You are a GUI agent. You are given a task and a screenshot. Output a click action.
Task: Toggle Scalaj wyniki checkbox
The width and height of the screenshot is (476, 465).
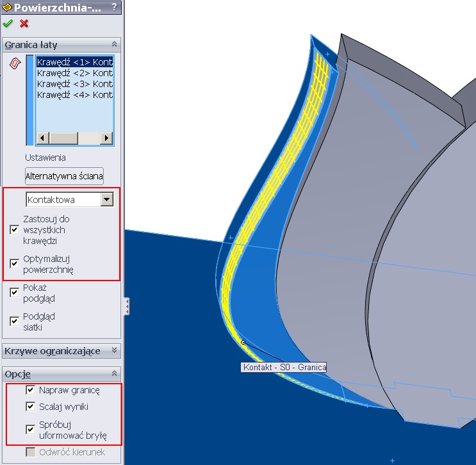30,407
